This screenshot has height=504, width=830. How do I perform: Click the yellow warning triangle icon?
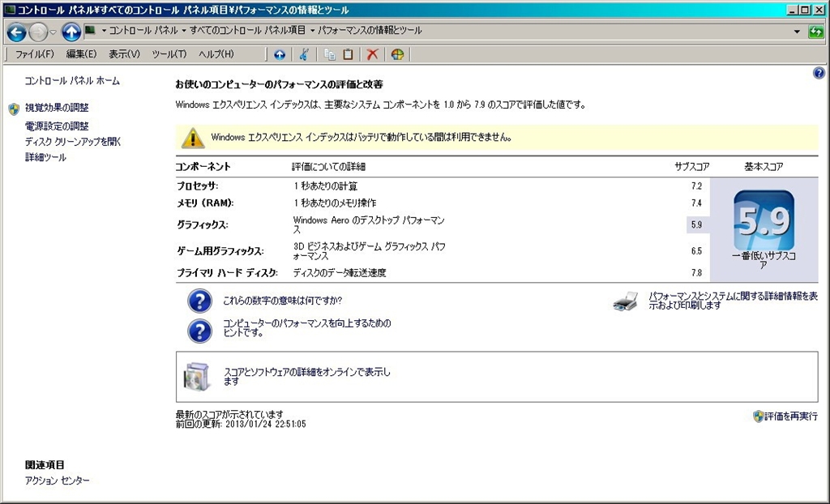click(193, 138)
